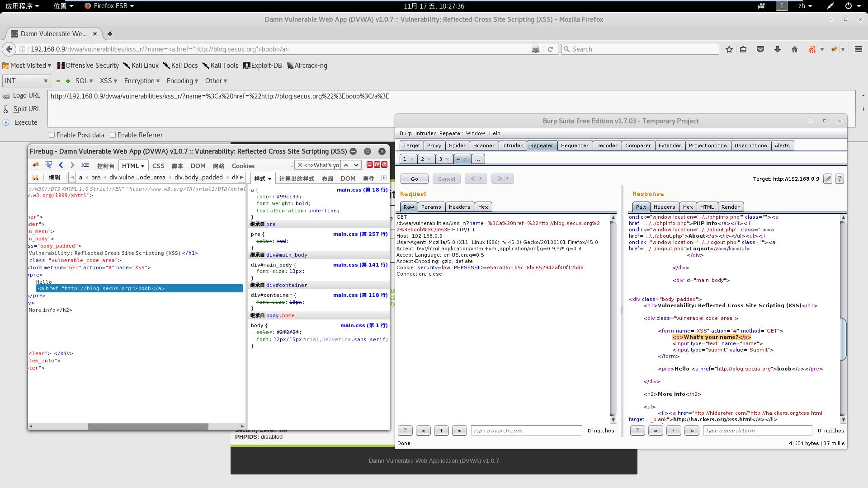The image size is (868, 488).
Task: Jump to next Firebug search match
Action: pyautogui.click(x=356, y=165)
